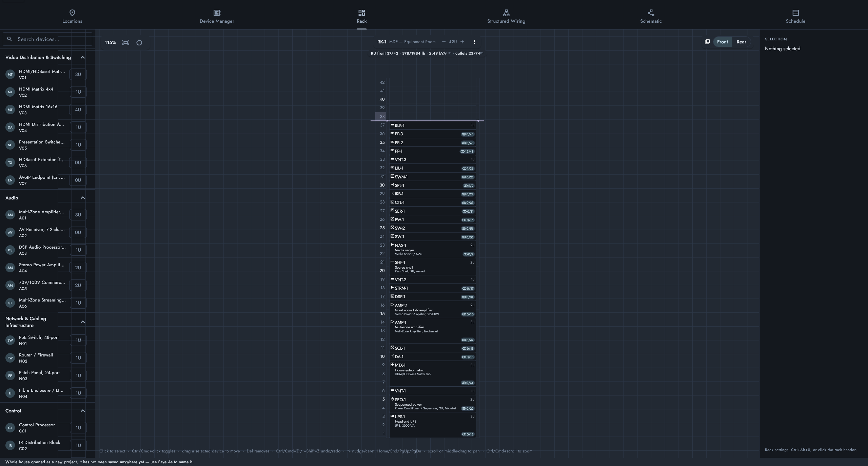The image size is (868, 466).
Task: Switch to Structured Wiring tab
Action: (x=506, y=16)
